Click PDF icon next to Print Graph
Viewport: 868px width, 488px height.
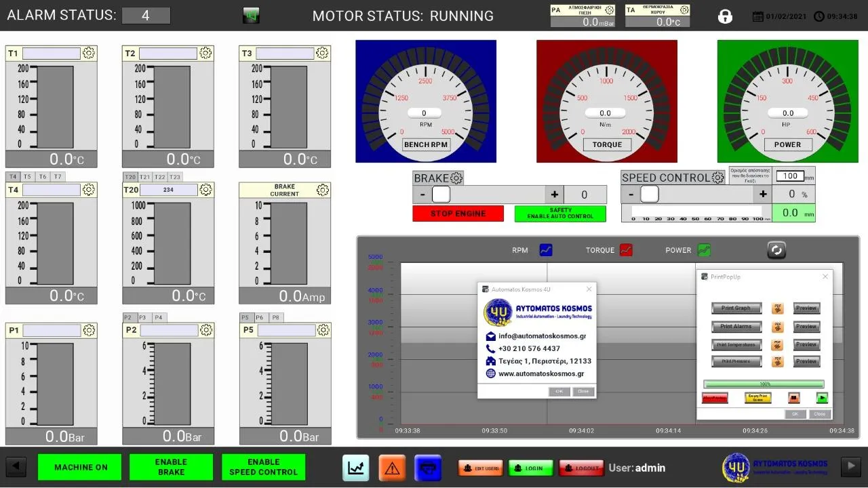point(777,308)
